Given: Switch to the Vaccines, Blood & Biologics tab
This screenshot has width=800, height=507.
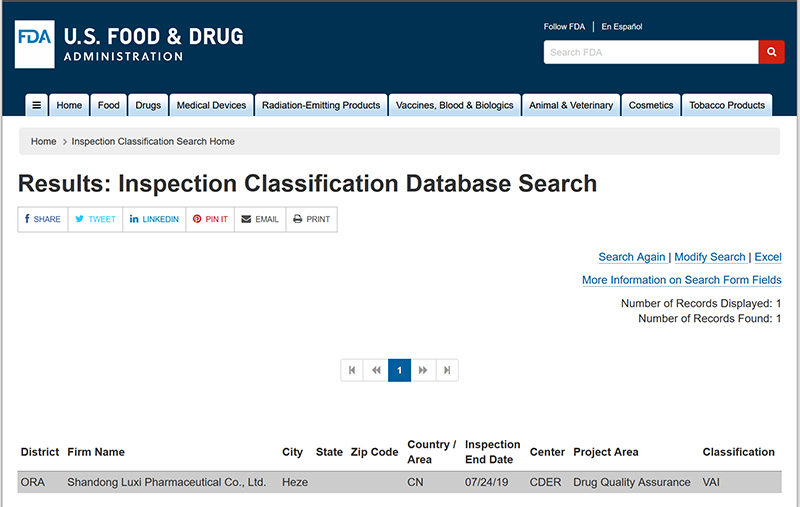Looking at the screenshot, I should tap(454, 105).
